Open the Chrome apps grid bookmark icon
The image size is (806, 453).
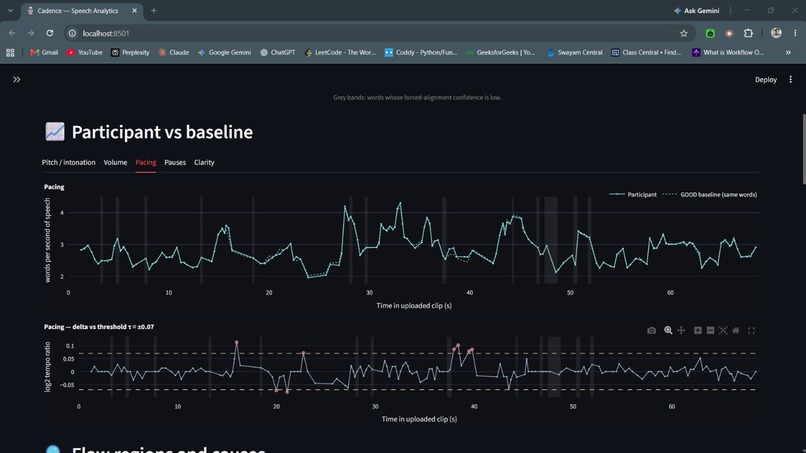10,52
